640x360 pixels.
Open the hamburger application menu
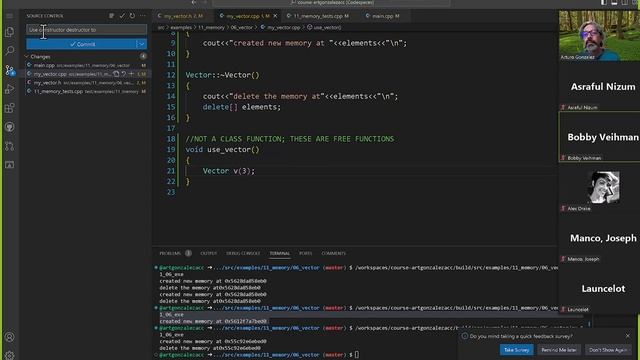[9, 16]
